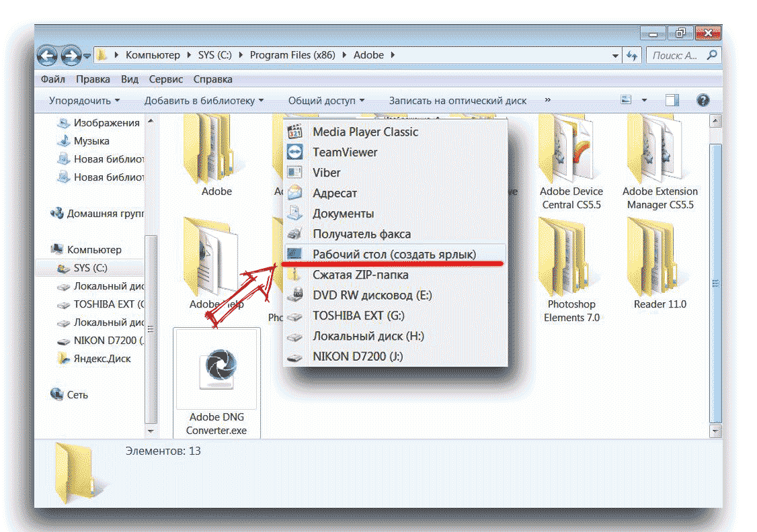This screenshot has height=532, width=757.
Task: Click the change view icon
Action: [626, 100]
